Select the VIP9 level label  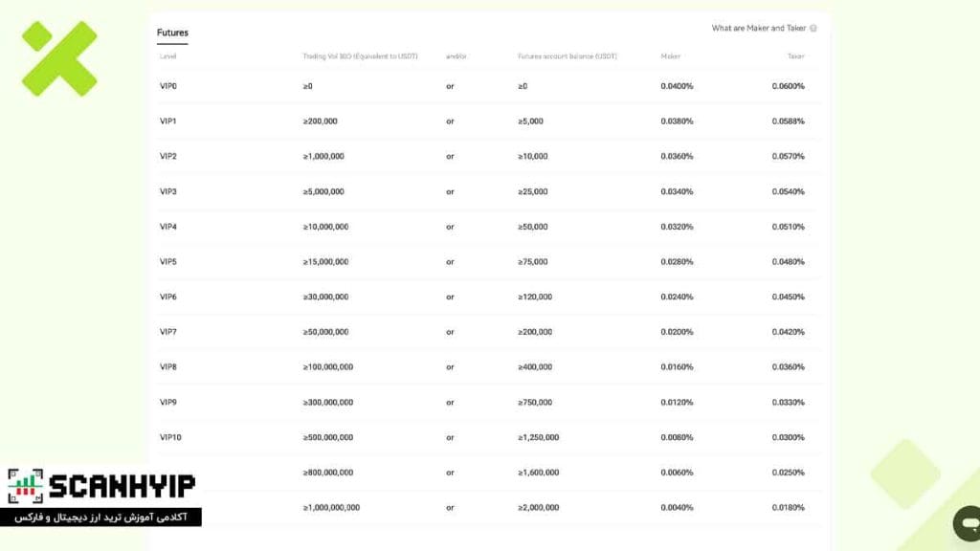[x=168, y=403]
